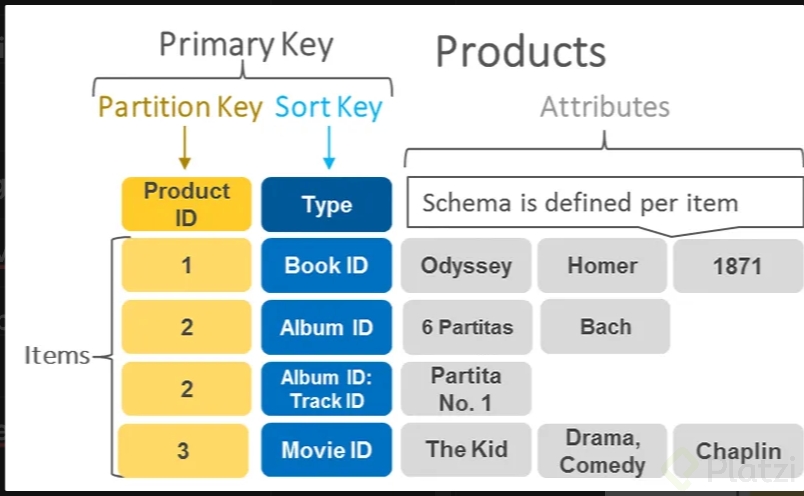Image resolution: width=804 pixels, height=496 pixels.
Task: Click the 6 Partitas attribute cell
Action: click(x=466, y=327)
